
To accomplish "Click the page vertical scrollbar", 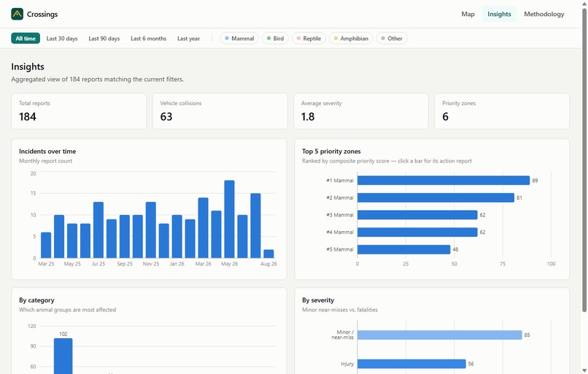I will 584,160.
